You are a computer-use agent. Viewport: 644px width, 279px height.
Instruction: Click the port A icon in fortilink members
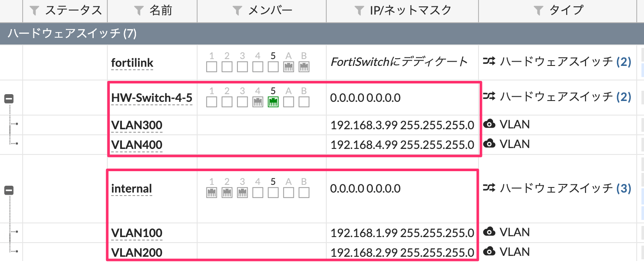click(x=288, y=67)
